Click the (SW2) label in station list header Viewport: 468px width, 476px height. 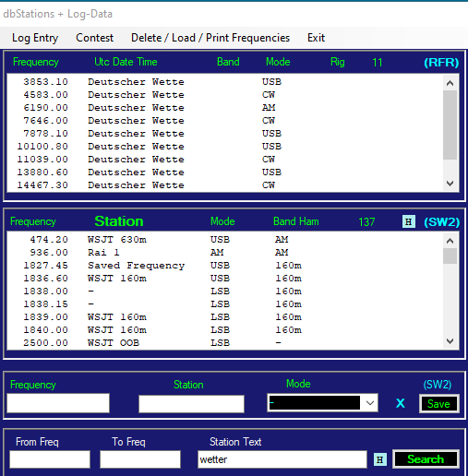tap(442, 222)
